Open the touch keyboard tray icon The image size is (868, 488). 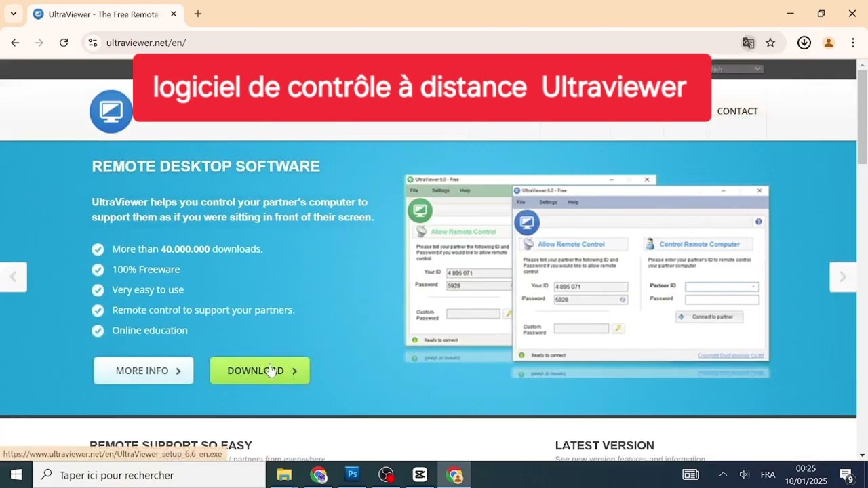point(690,474)
